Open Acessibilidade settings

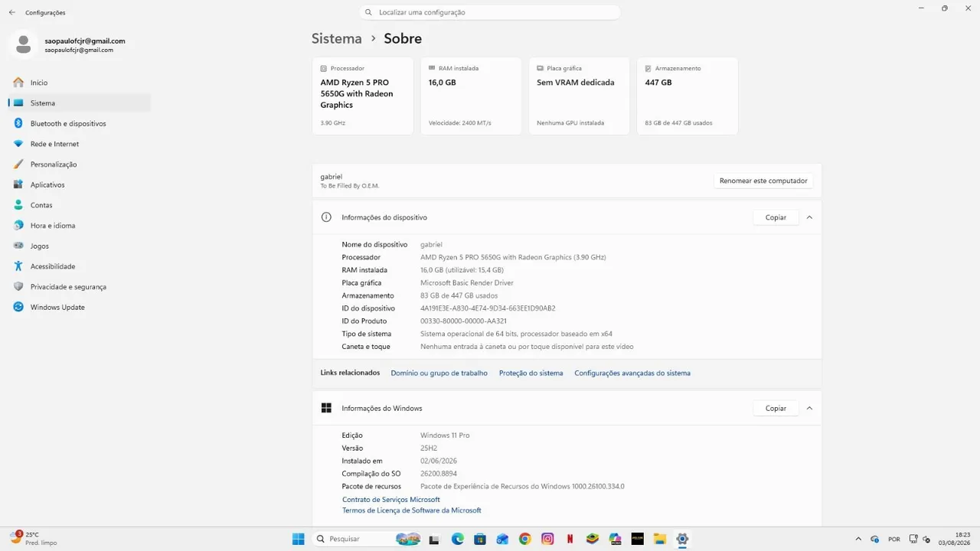click(80, 266)
